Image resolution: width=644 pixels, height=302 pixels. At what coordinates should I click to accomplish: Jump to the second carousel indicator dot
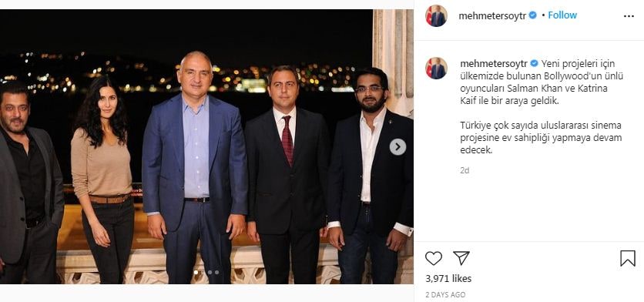click(210, 272)
